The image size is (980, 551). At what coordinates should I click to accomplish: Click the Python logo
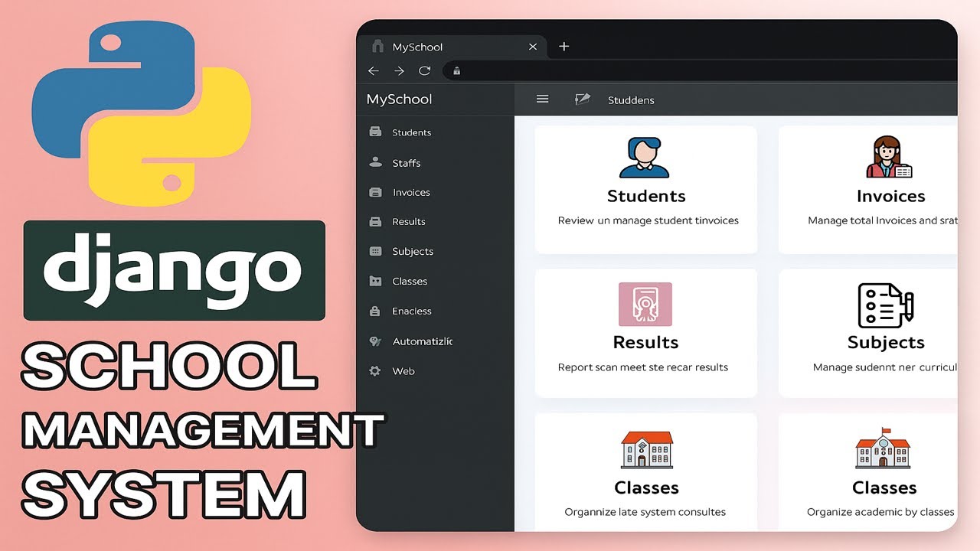click(x=142, y=115)
